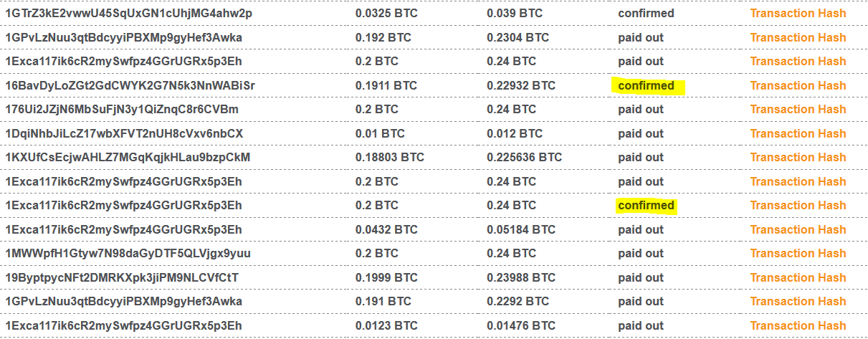Viewport: 868px width, 339px height.
Task: Open Transaction Hash for 1GTrZ3kE2vwwU45 address row
Action: [798, 14]
